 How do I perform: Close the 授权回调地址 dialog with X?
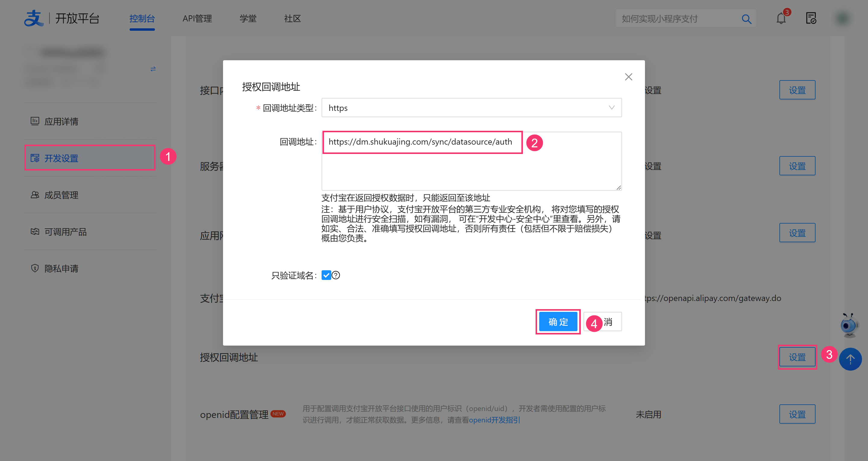(628, 77)
